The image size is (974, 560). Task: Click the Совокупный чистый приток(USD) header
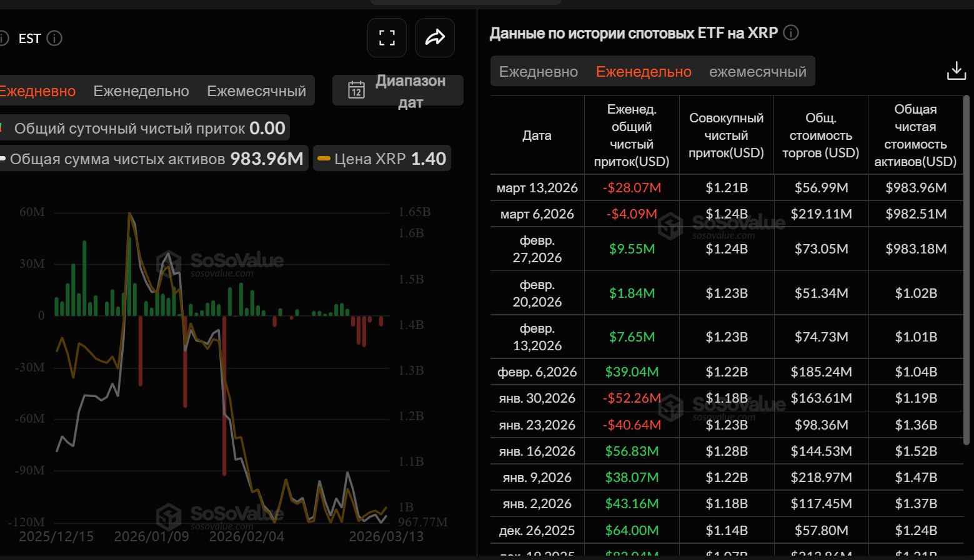click(727, 135)
